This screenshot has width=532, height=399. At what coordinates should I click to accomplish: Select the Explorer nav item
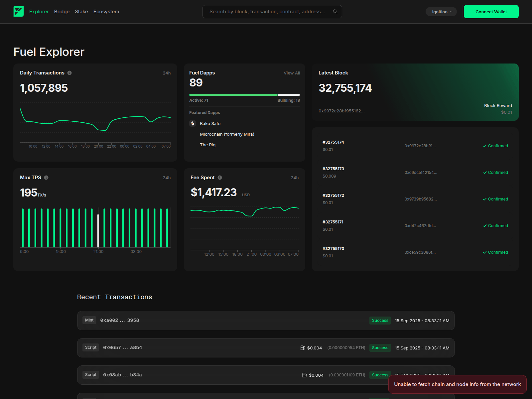click(x=39, y=11)
